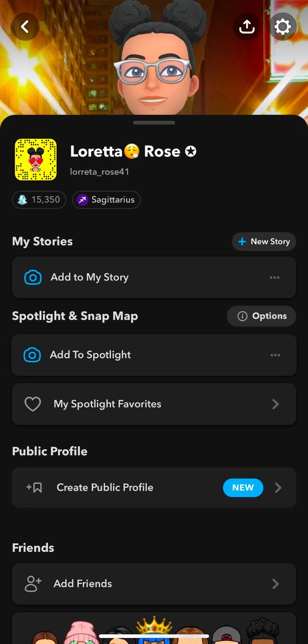Open Spotlight & Snap Map Options
Image resolution: width=308 pixels, height=644 pixels.
pos(261,316)
